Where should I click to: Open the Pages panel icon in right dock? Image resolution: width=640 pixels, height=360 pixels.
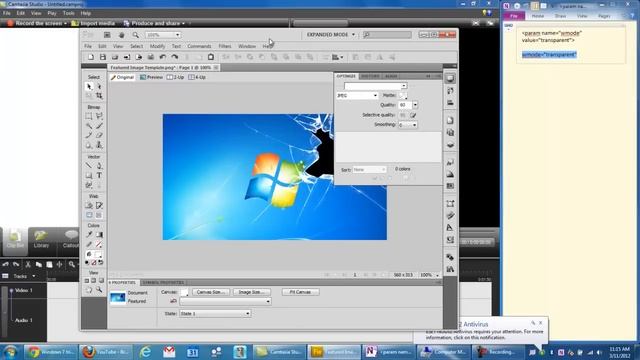(450, 120)
